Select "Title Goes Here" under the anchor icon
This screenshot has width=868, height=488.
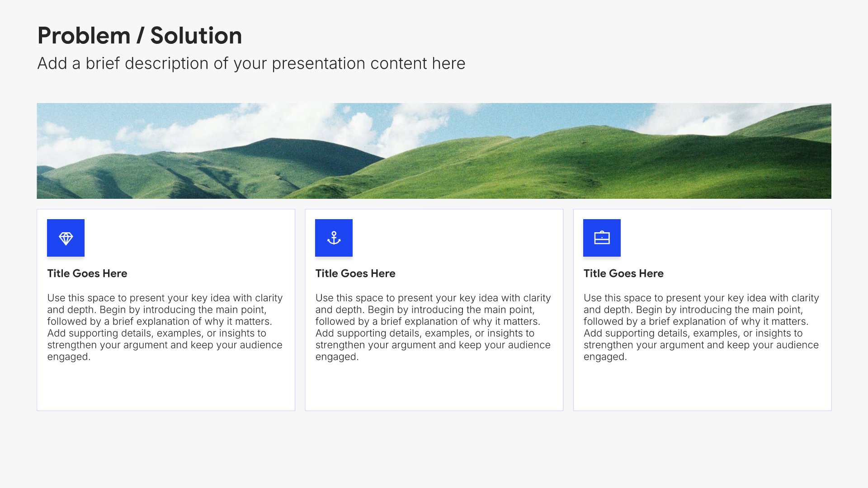tap(355, 273)
